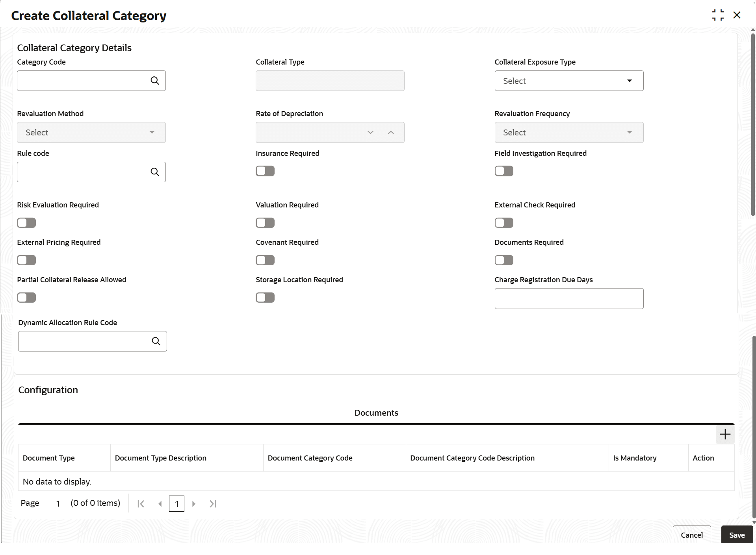
Task: Click Document Type Description column header
Action: pyautogui.click(x=187, y=458)
